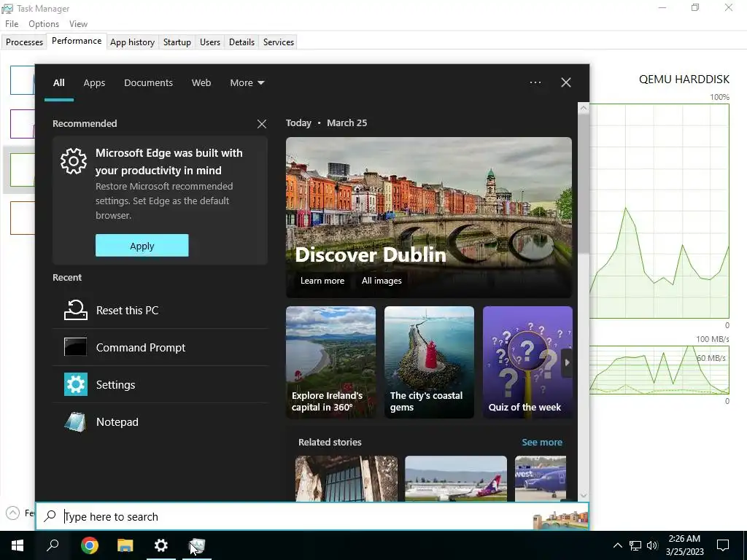
Task: Open the notification center
Action: click(723, 545)
